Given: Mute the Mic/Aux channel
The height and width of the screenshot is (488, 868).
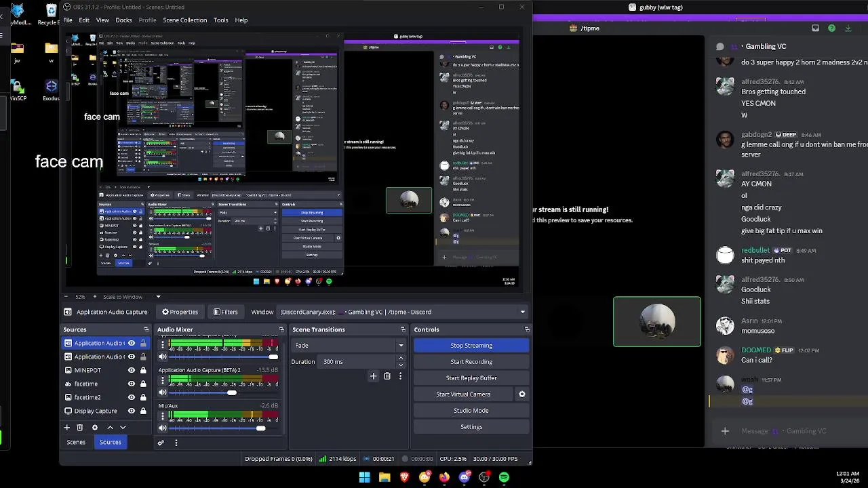Looking at the screenshot, I should [x=163, y=428].
